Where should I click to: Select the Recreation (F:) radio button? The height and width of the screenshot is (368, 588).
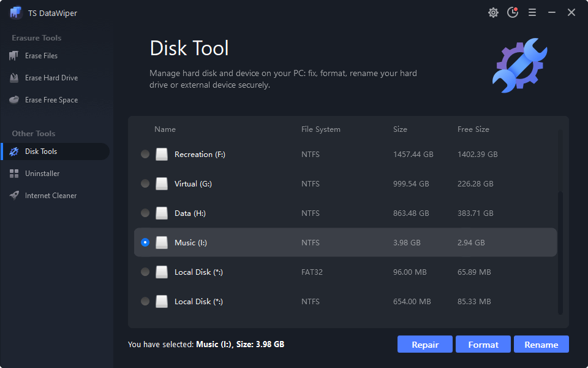pos(145,155)
